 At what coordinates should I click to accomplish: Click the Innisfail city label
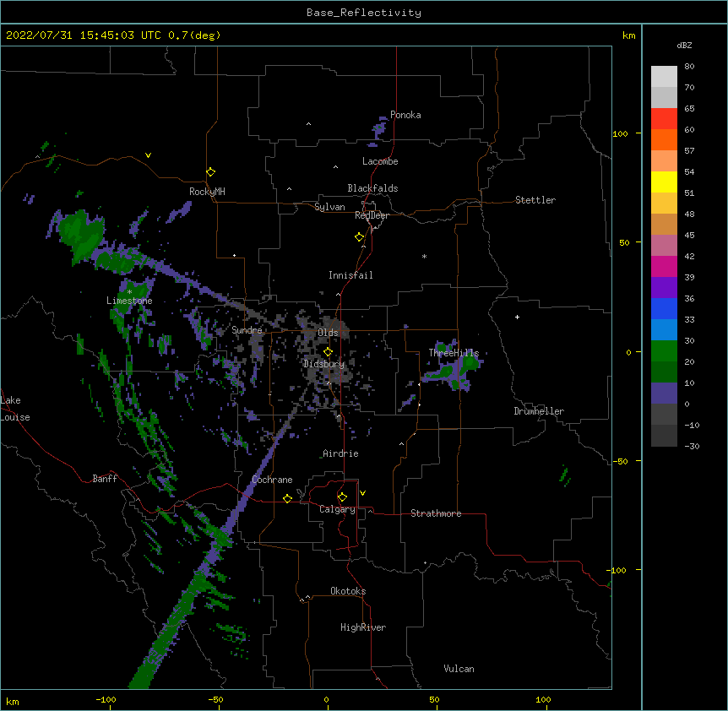pos(350,275)
